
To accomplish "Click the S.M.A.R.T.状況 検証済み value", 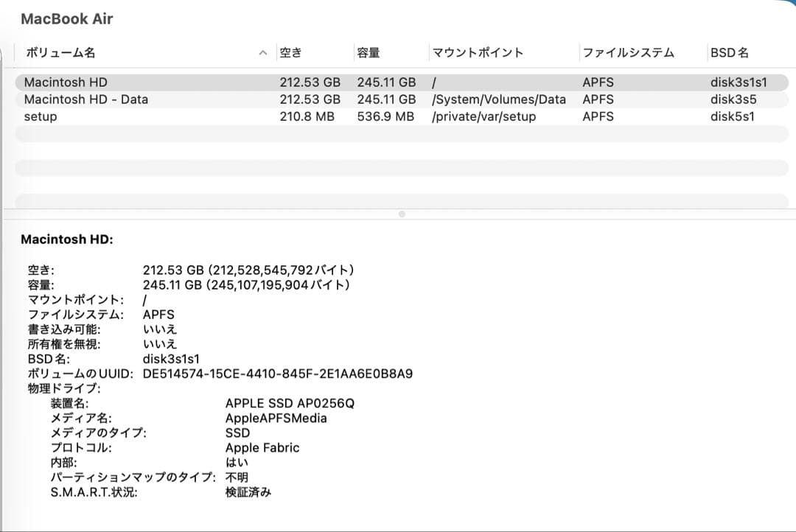I will tap(249, 491).
